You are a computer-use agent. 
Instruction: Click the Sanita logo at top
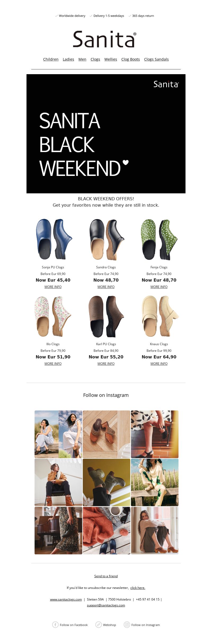(x=105, y=39)
